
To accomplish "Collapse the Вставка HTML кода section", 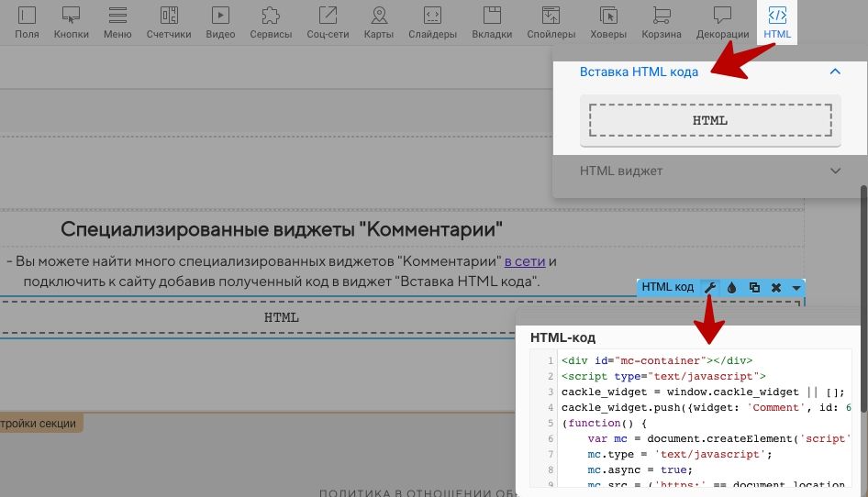I will (x=835, y=72).
